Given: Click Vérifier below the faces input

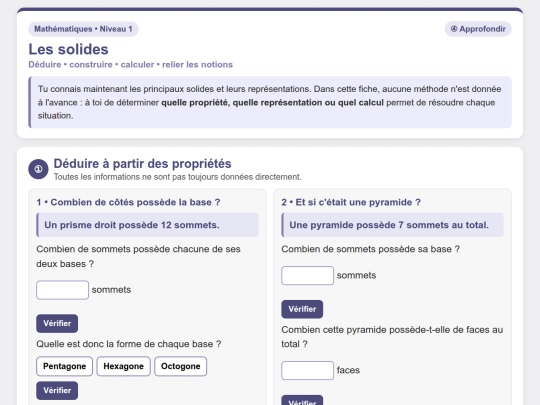Looking at the screenshot, I should pos(302,401).
